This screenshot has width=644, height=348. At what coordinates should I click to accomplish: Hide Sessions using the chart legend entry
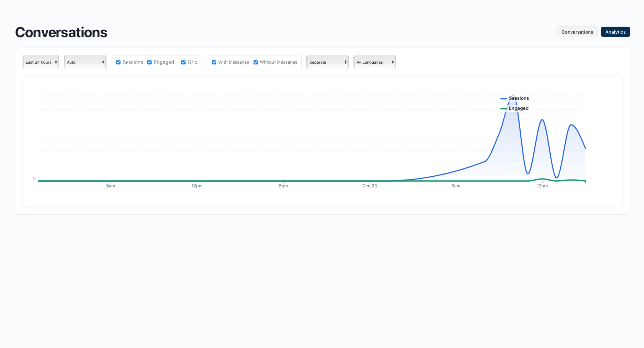[519, 98]
